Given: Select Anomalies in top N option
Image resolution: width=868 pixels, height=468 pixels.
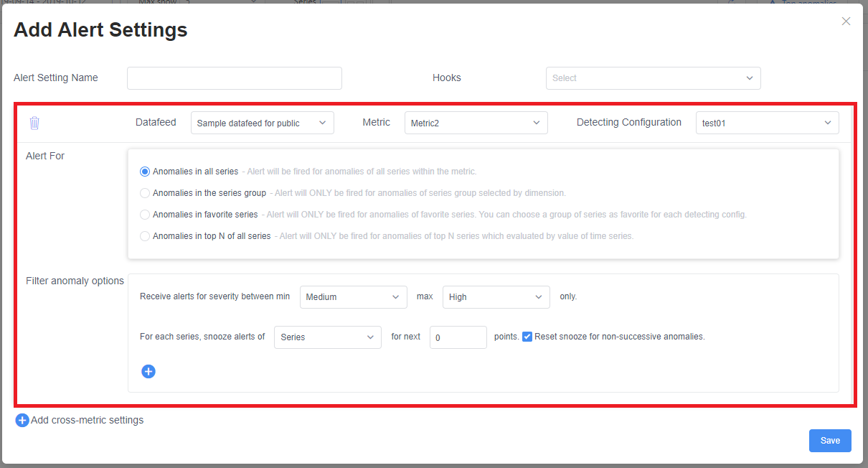Looking at the screenshot, I should [144, 235].
